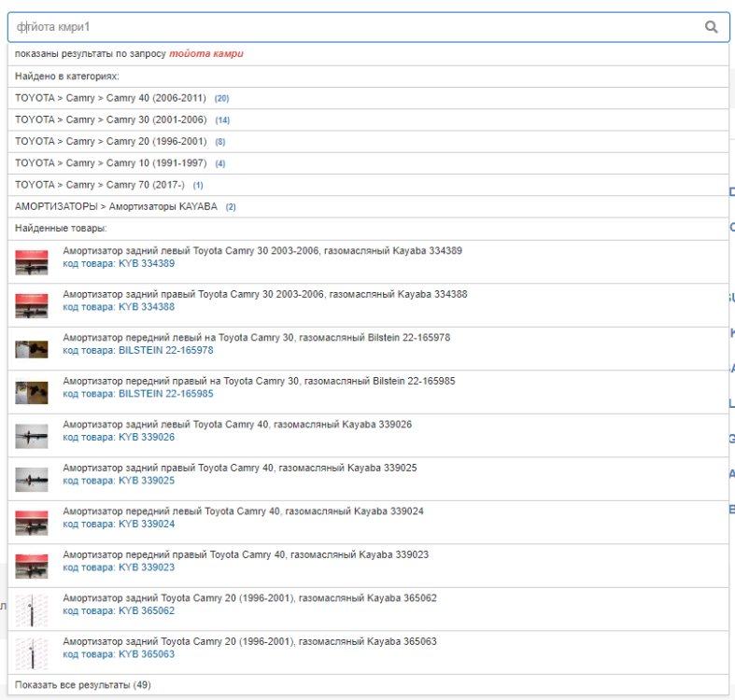Go to the Camry 10 (1991-1997) category
This screenshot has width=735, height=700.
point(110,162)
